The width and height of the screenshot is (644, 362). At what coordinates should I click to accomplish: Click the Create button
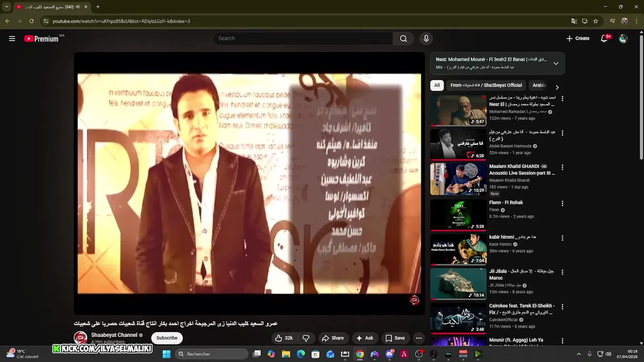click(x=578, y=39)
